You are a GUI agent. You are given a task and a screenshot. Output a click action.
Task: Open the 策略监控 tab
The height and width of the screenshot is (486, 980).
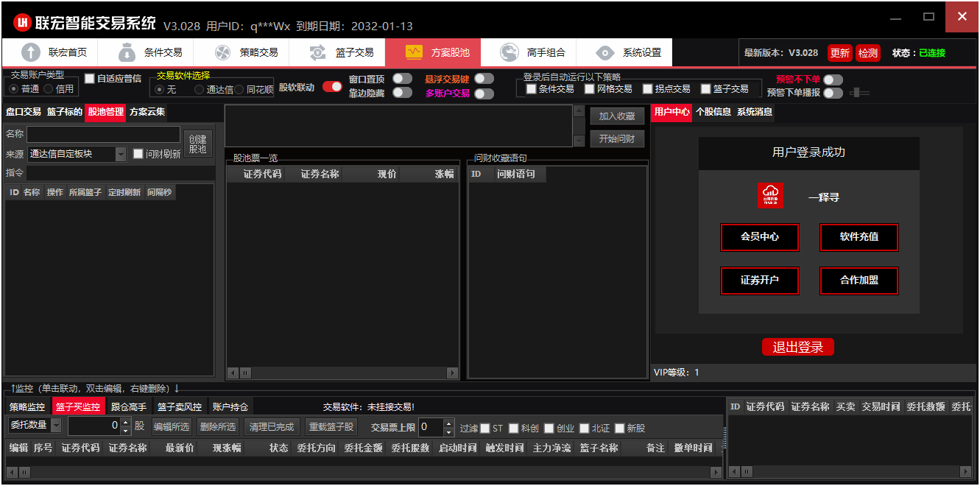click(x=27, y=406)
